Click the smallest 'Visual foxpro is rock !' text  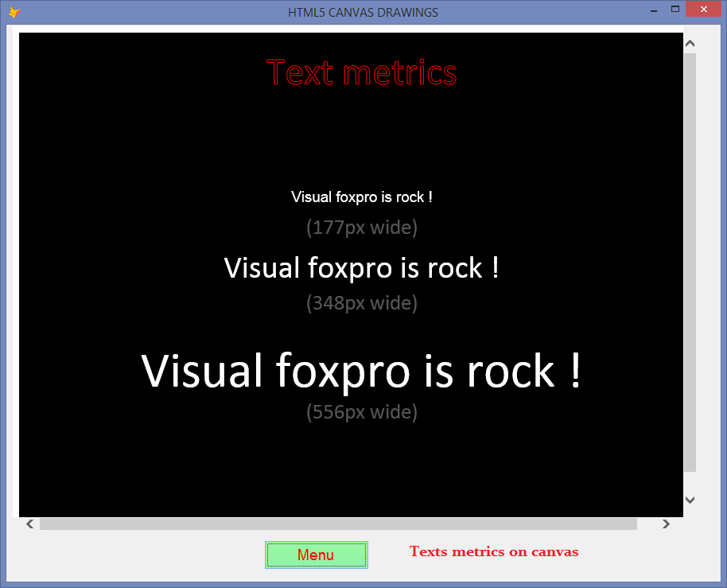(362, 197)
